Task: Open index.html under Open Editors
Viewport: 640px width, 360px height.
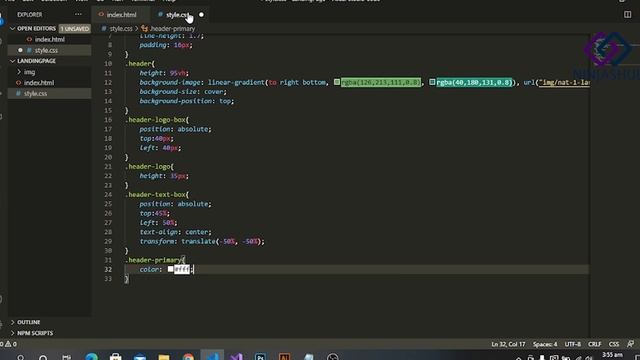Action: click(x=50, y=39)
